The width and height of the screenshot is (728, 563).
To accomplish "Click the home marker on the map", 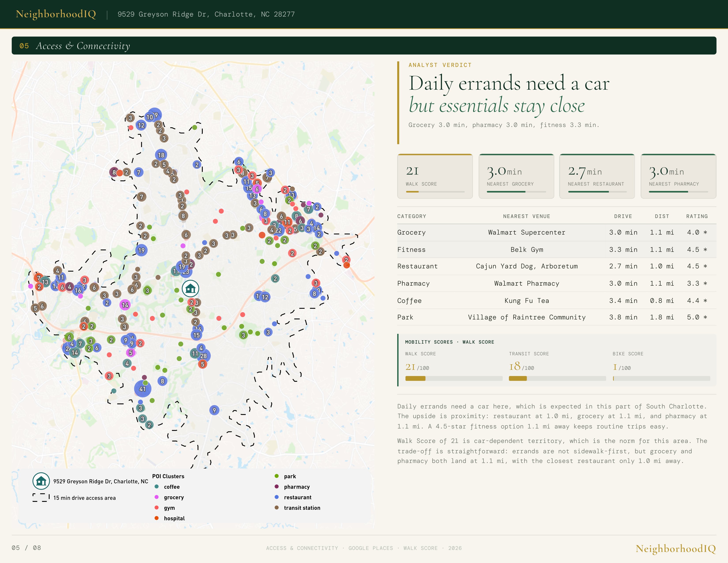I will (x=190, y=289).
